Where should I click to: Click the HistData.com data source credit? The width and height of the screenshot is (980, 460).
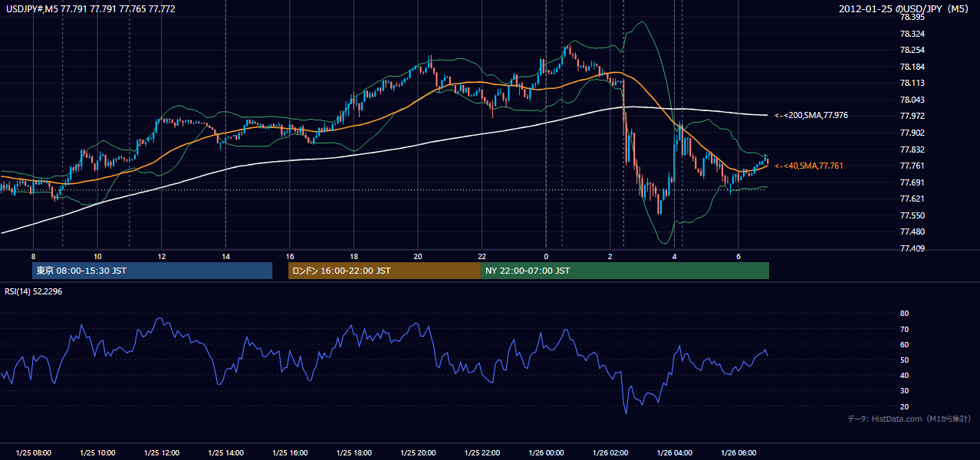909,419
